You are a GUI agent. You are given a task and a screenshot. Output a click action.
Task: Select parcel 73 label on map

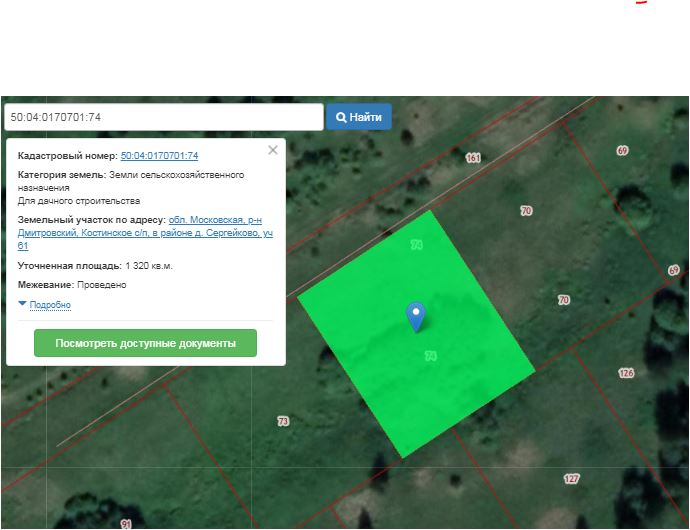(x=282, y=421)
